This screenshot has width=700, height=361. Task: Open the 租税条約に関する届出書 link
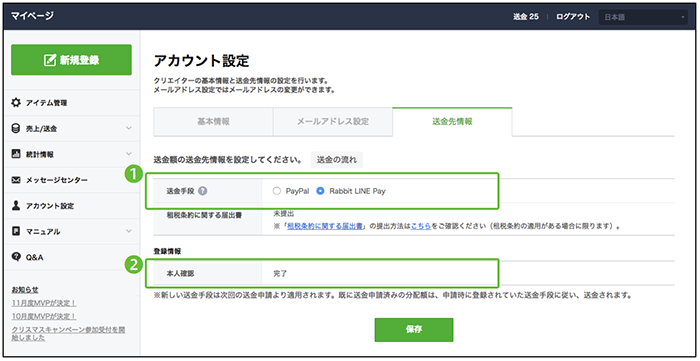pyautogui.click(x=325, y=226)
